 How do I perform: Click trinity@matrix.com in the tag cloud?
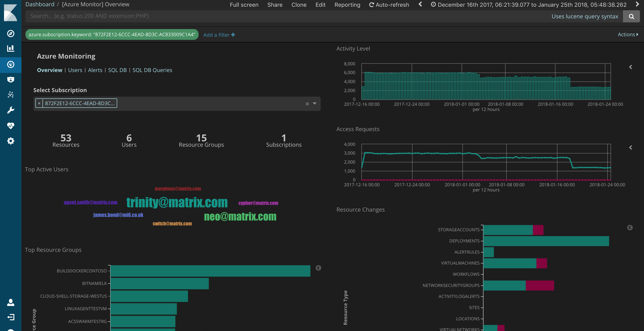177,202
